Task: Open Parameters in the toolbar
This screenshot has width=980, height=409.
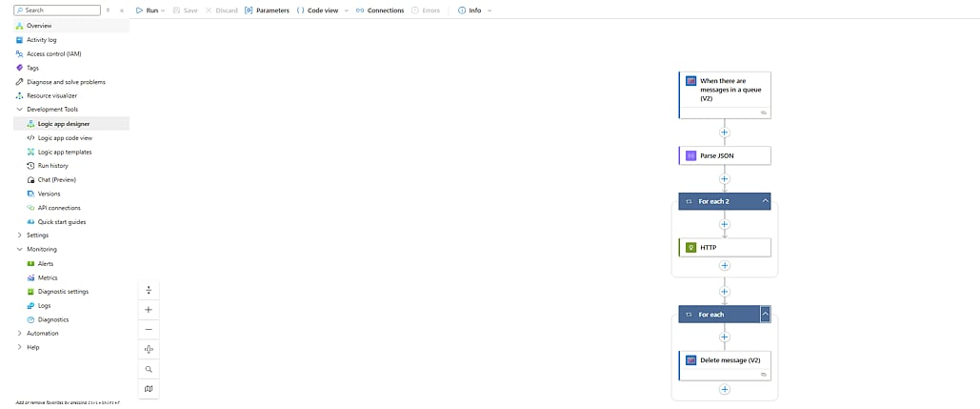Action: coord(267,10)
